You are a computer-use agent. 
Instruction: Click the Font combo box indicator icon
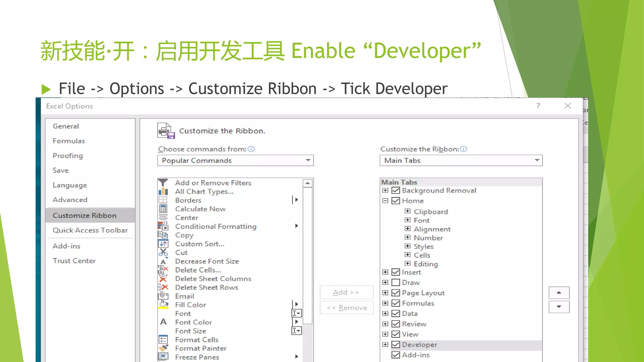pyautogui.click(x=297, y=313)
